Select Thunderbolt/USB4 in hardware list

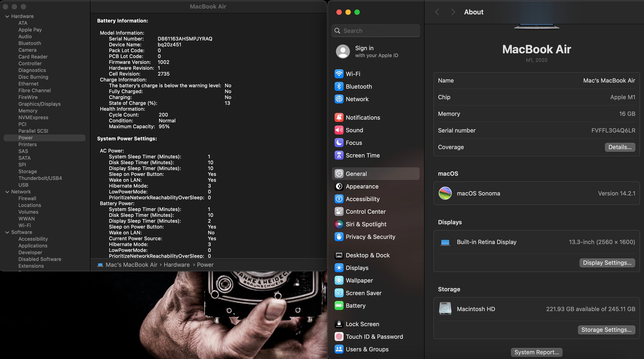(x=40, y=178)
